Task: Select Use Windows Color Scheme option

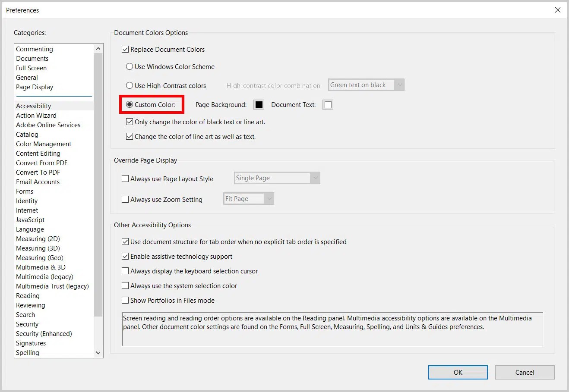Action: [129, 66]
